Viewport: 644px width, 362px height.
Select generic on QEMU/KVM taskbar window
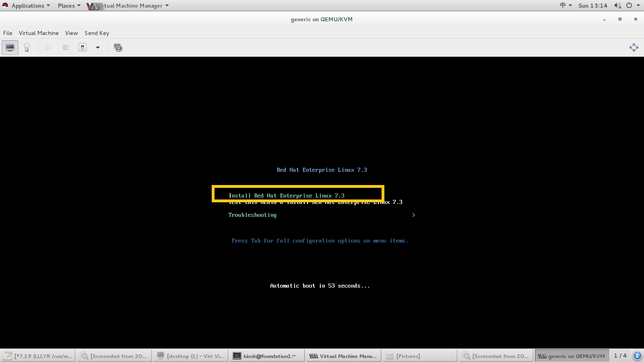(572, 356)
